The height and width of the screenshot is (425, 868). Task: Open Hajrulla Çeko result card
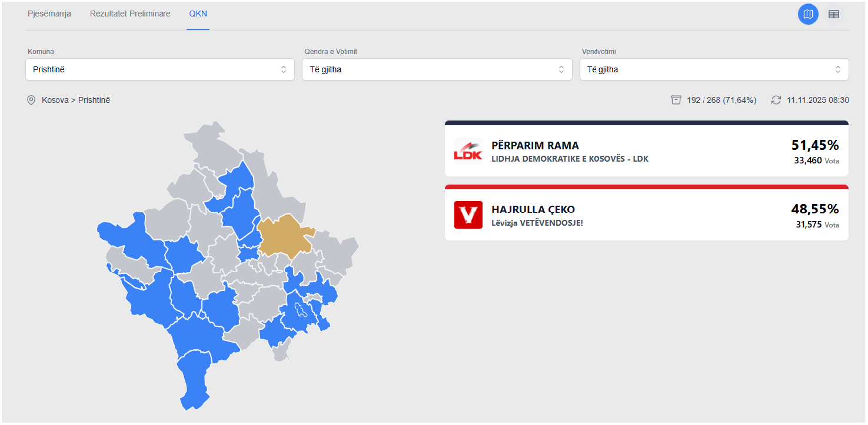click(x=646, y=215)
